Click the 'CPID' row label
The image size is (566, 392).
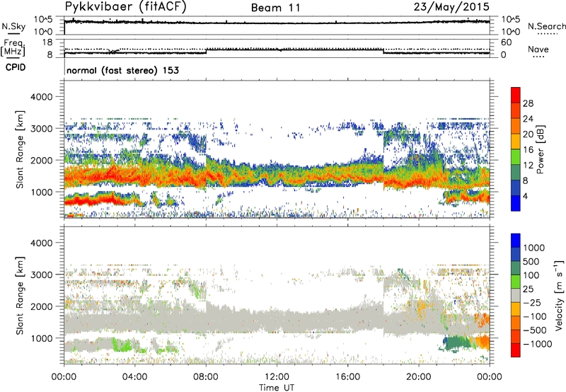click(16, 67)
